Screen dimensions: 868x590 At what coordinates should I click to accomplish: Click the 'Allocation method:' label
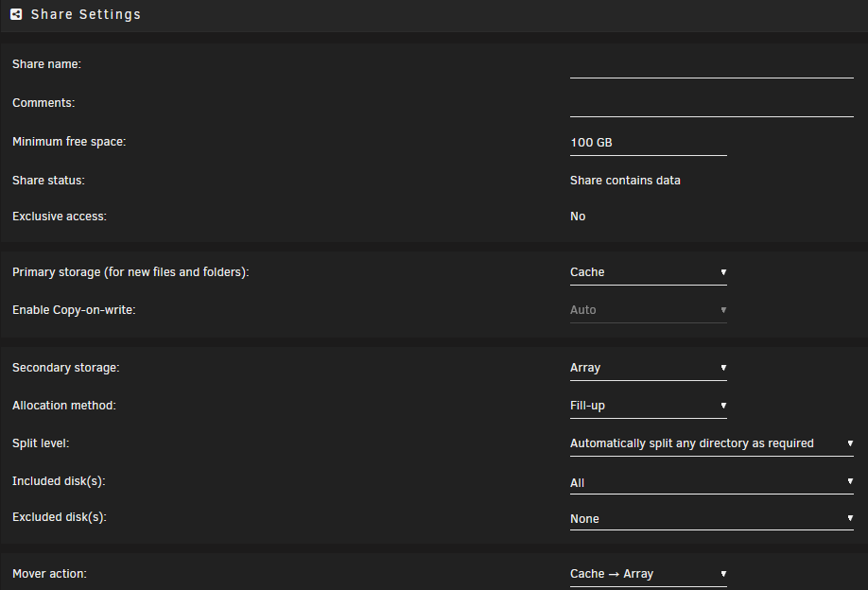tap(64, 406)
